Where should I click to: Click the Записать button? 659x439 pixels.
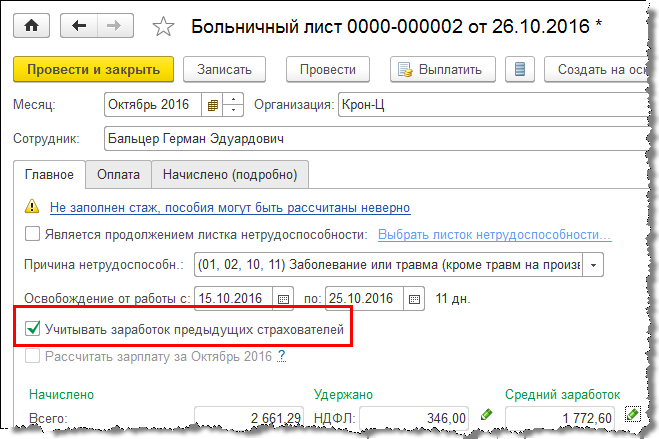(224, 69)
